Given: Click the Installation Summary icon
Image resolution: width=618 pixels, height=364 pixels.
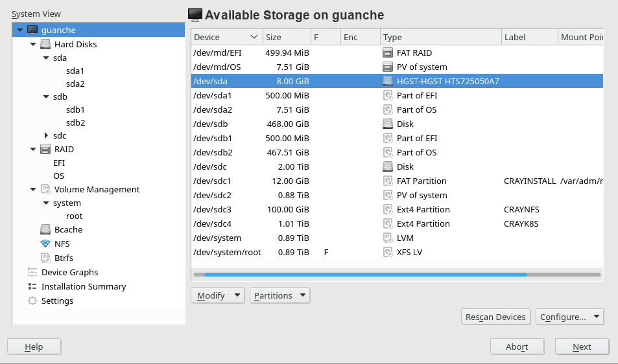Looking at the screenshot, I should 32,287.
